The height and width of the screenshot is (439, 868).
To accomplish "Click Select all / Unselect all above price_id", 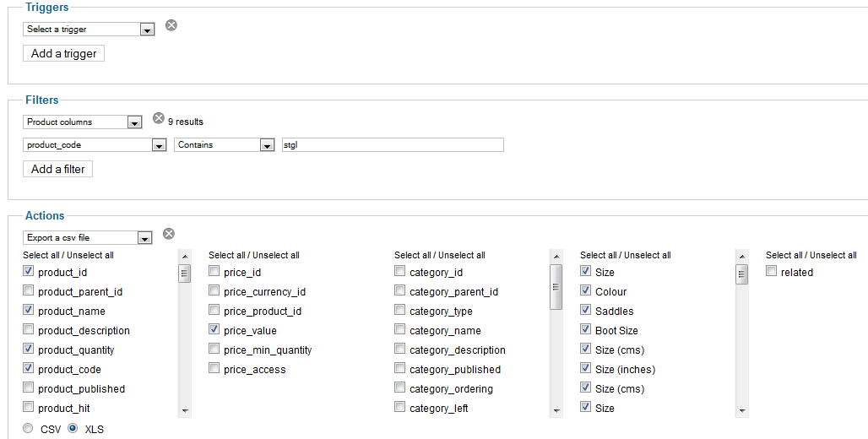I will click(x=254, y=255).
